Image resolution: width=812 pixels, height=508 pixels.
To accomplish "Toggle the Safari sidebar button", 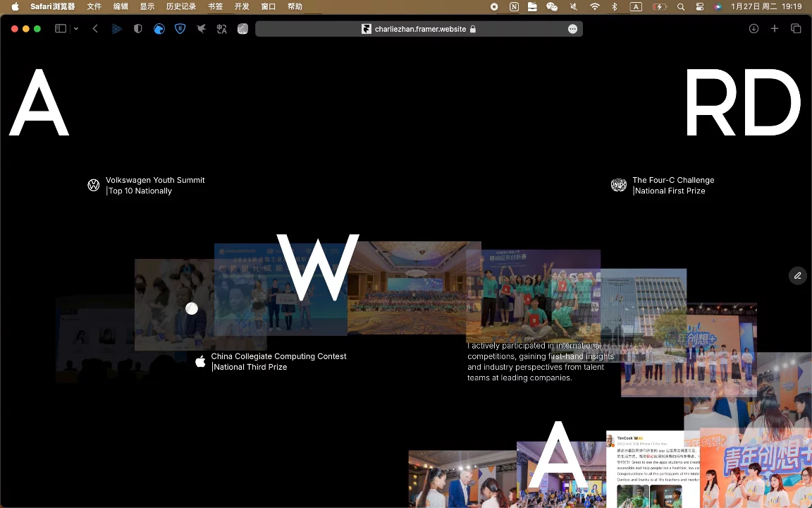I will (61, 29).
